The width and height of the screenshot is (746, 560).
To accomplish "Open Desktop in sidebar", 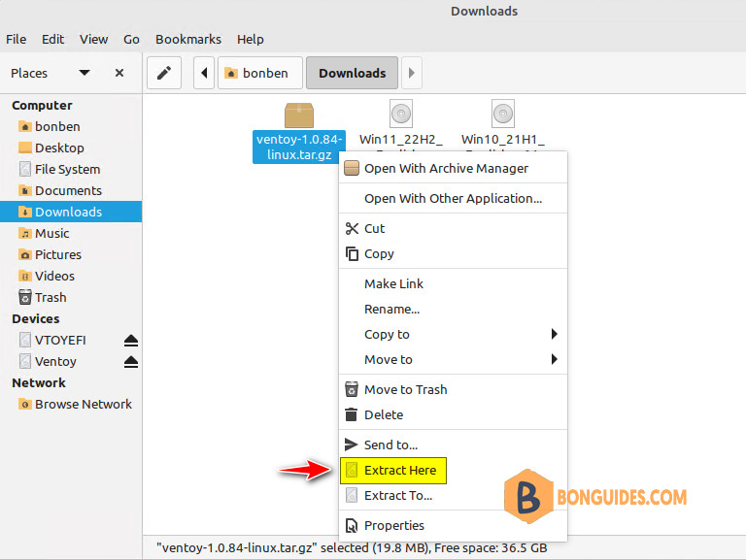I will point(71,148).
